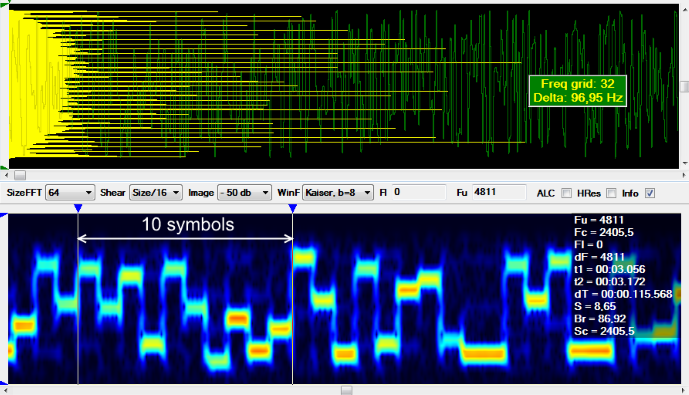689x395 pixels.
Task: Click left arrow of spectrogram bottom scrollbar
Action: click(5, 390)
